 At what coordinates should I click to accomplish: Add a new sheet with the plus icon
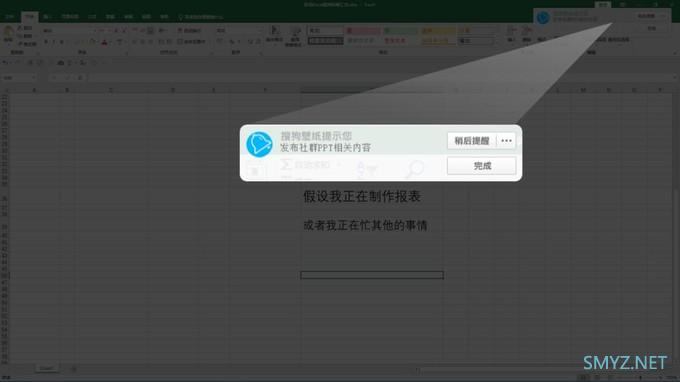tap(73, 369)
